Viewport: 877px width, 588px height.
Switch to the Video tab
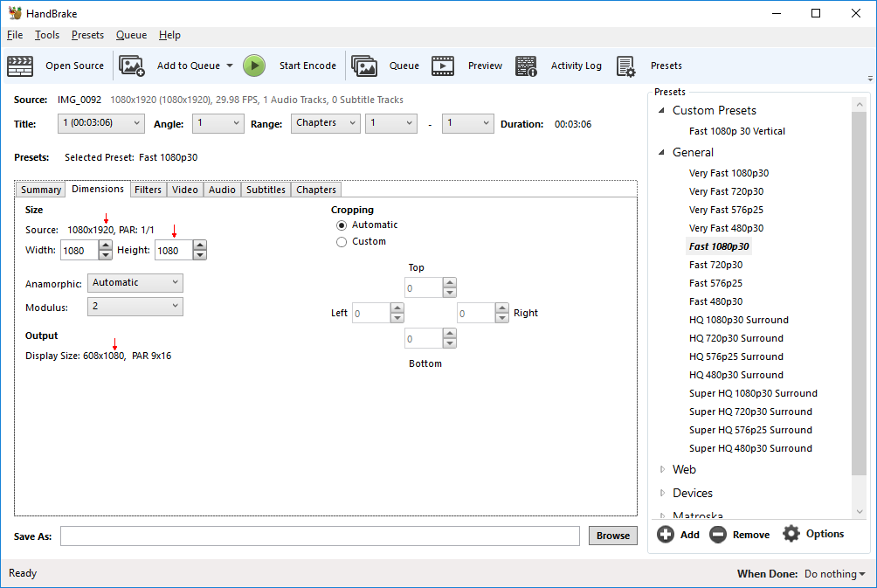pyautogui.click(x=184, y=189)
